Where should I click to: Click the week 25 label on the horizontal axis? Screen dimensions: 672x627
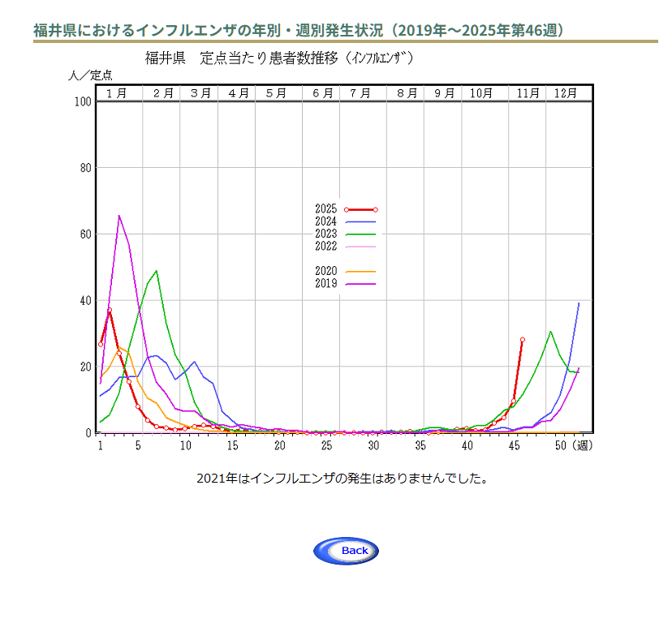326,446
